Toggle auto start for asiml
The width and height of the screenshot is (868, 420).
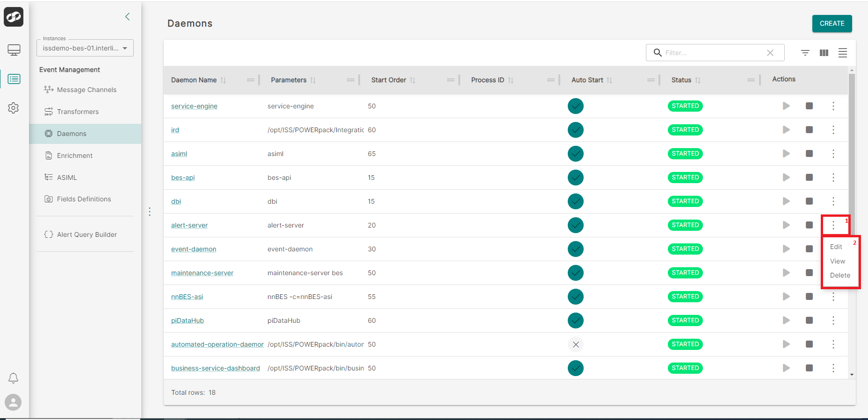pyautogui.click(x=576, y=154)
